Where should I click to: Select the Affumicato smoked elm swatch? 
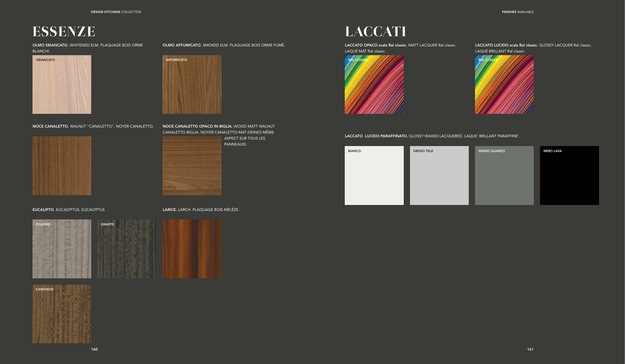[192, 84]
